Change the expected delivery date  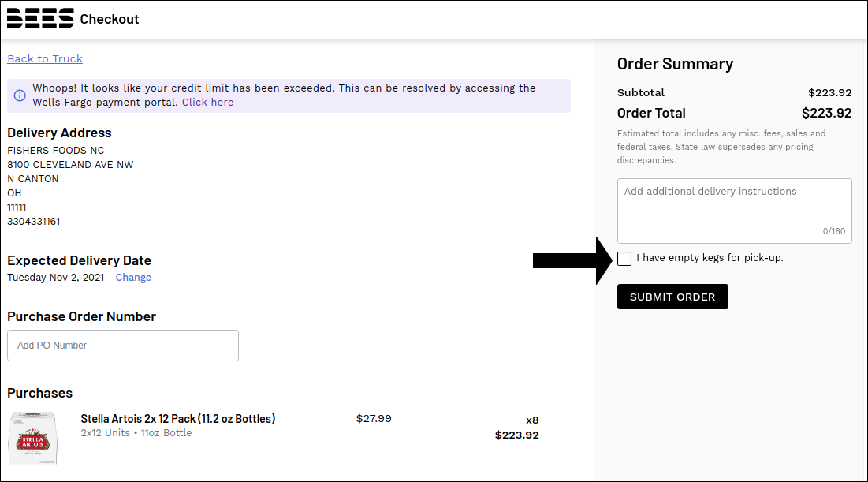(x=133, y=278)
